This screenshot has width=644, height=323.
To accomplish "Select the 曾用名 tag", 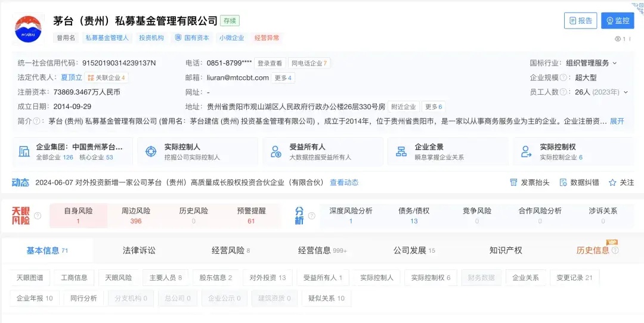I will (66, 38).
